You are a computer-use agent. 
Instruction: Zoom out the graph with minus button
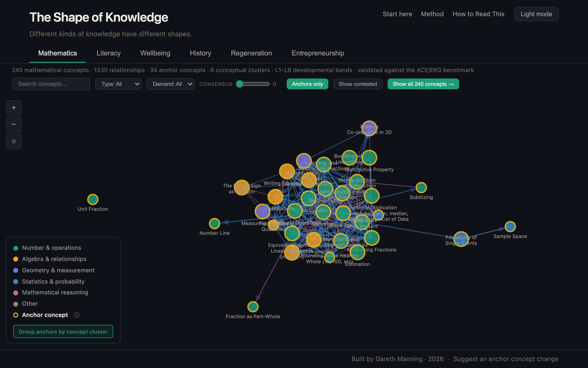point(14,124)
